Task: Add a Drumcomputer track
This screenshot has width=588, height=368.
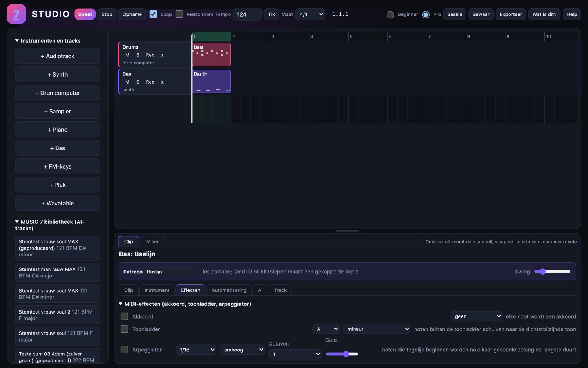Action: 57,93
